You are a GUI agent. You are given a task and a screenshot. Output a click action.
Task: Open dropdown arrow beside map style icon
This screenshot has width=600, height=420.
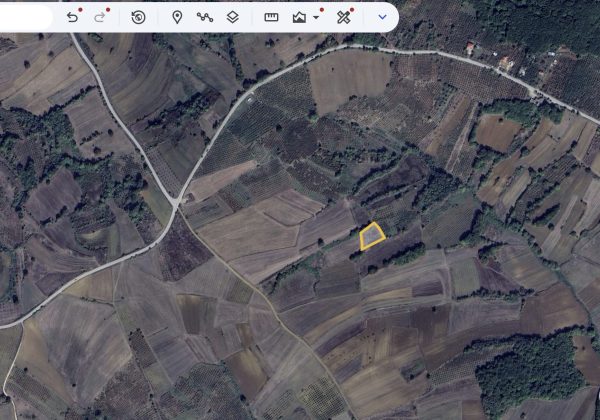coord(316,18)
